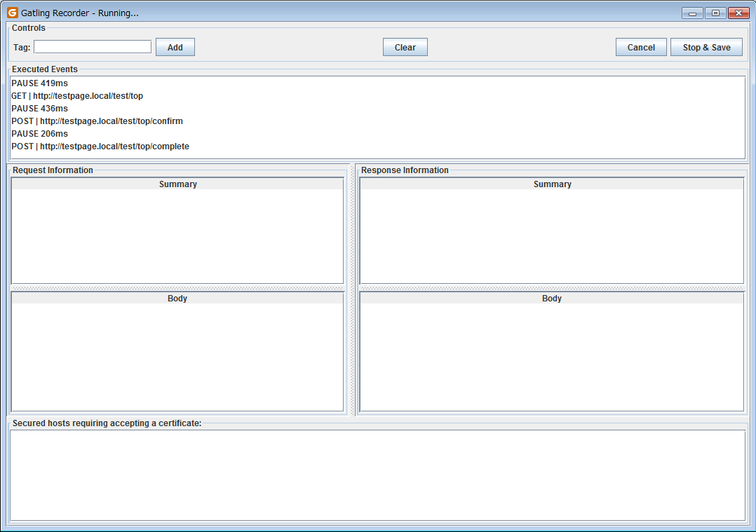Click the Request Information Summary header

pyautogui.click(x=177, y=184)
